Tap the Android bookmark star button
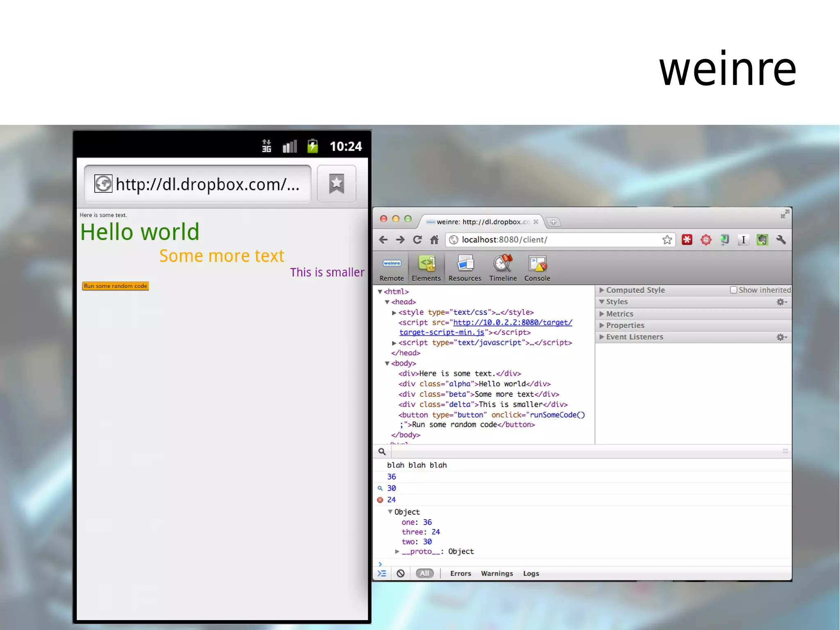This screenshot has width=840, height=630. pos(336,184)
